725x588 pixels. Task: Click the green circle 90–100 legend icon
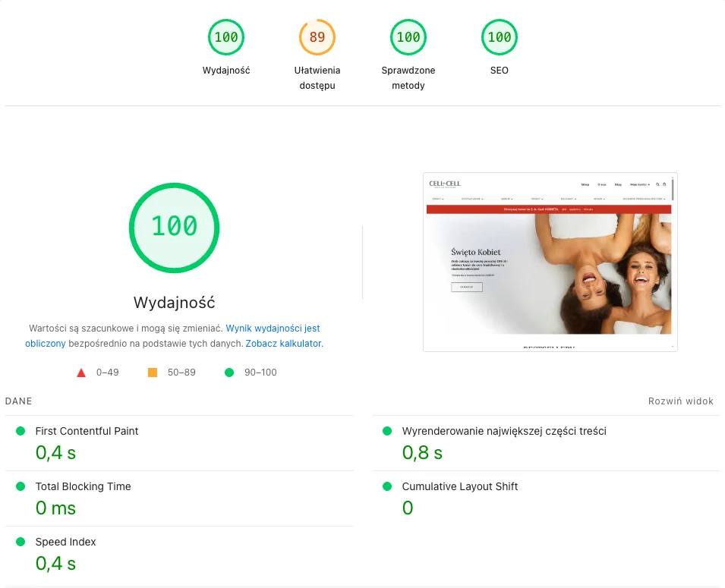pos(229,373)
